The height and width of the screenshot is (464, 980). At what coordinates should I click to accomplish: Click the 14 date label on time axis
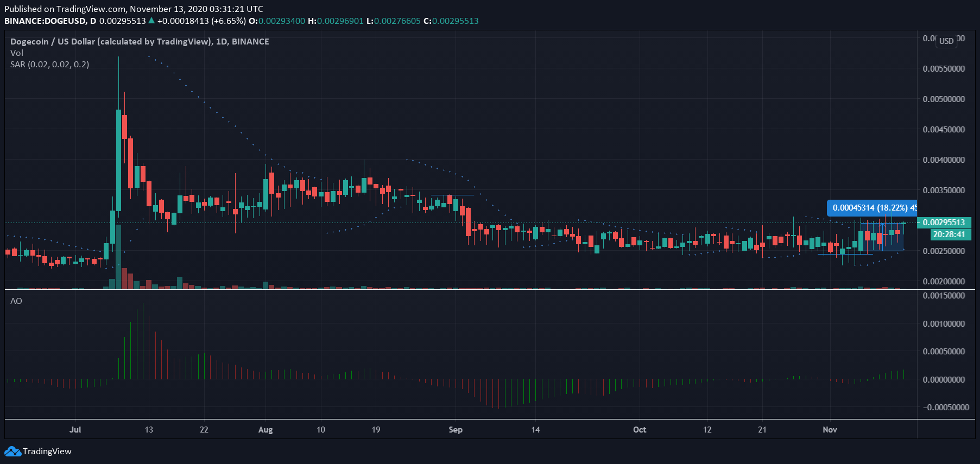tap(535, 429)
